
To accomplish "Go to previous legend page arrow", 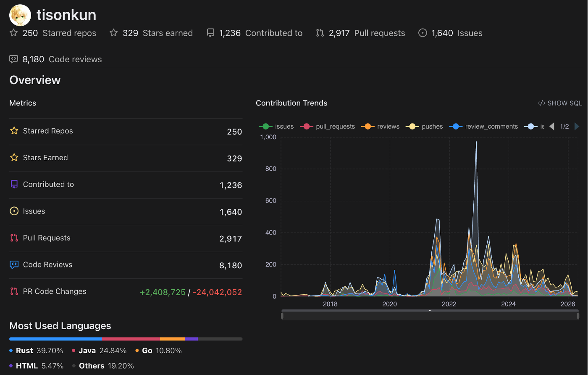I will [552, 127].
